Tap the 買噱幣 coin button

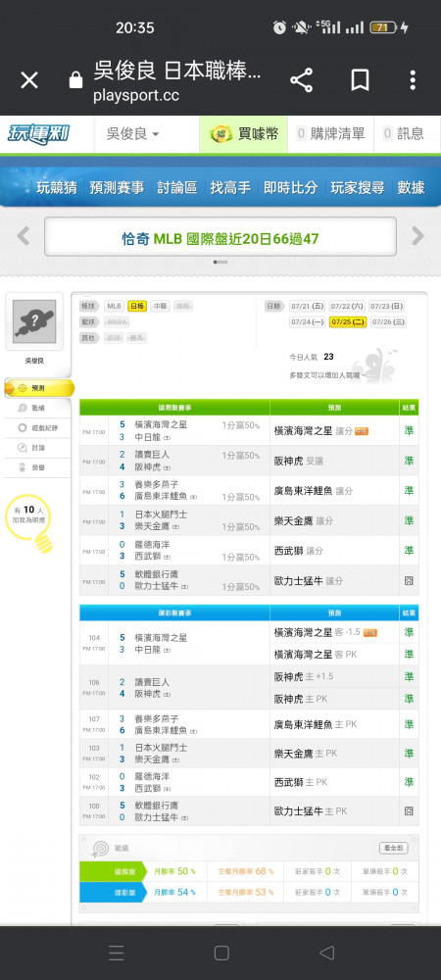click(244, 133)
